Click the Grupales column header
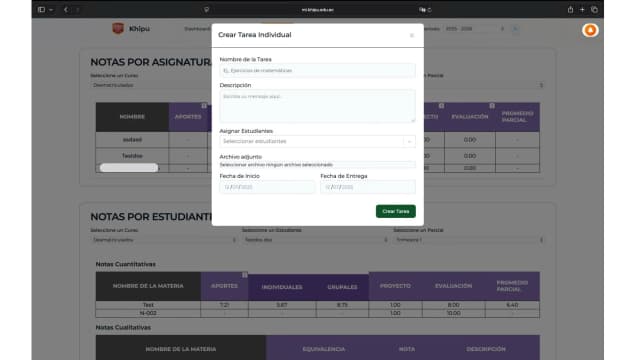 (342, 287)
